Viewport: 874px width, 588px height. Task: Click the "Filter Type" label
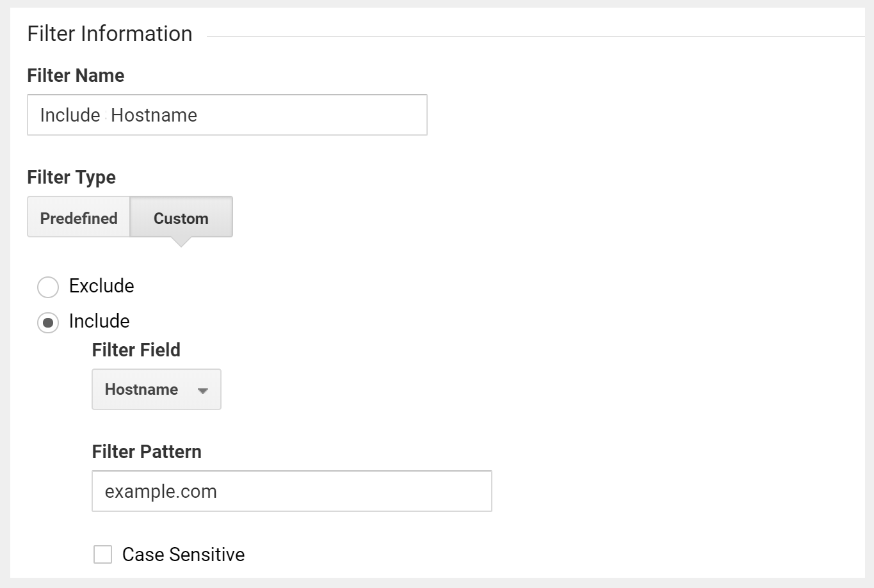71,177
